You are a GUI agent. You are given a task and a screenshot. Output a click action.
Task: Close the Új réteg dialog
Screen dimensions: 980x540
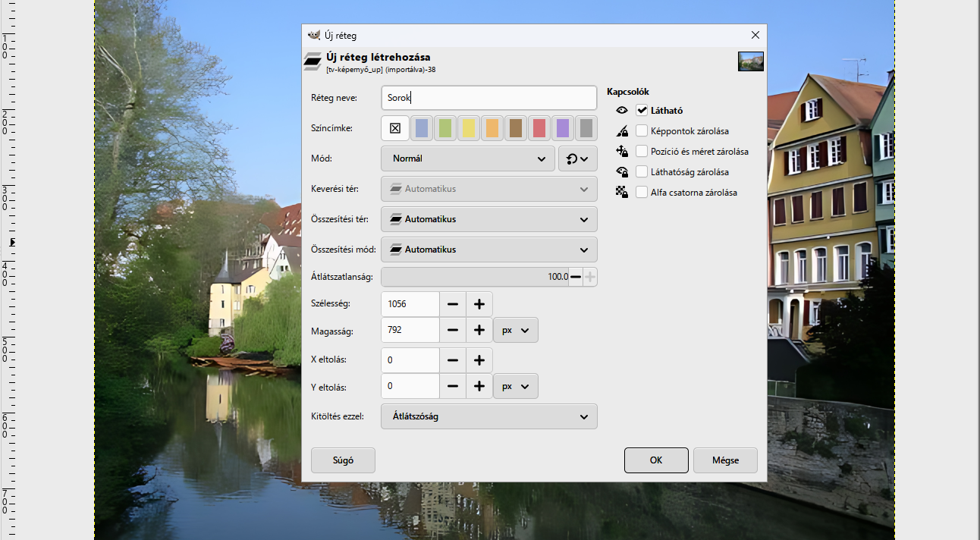click(x=755, y=35)
